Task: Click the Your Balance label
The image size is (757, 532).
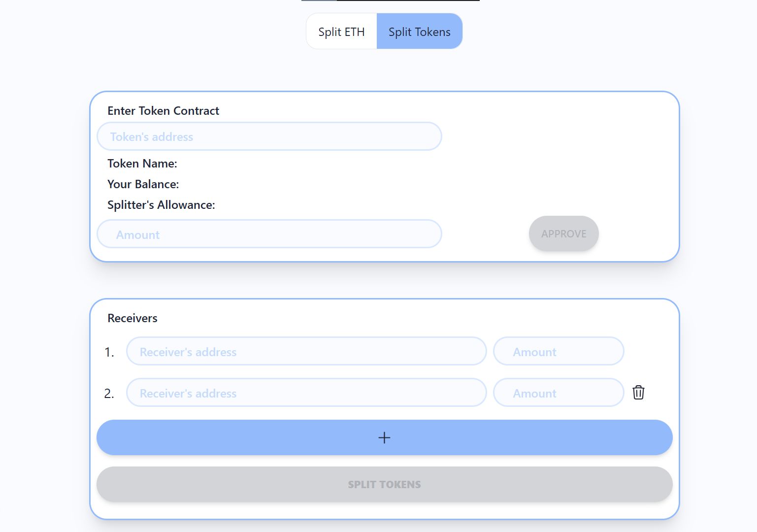Action: (x=143, y=184)
